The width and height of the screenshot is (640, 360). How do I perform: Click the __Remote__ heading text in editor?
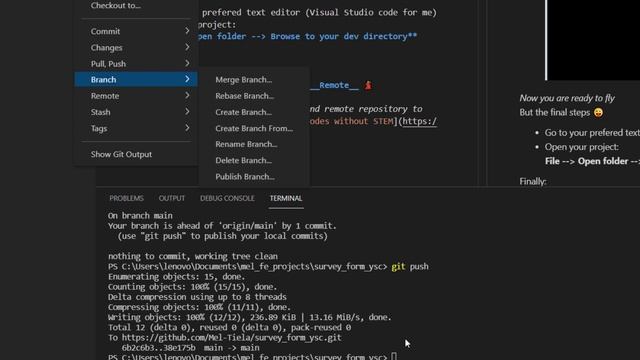pyautogui.click(x=335, y=85)
